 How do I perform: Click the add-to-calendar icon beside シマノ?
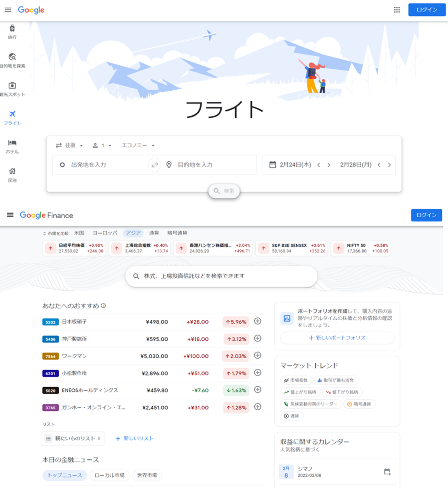[387, 472]
